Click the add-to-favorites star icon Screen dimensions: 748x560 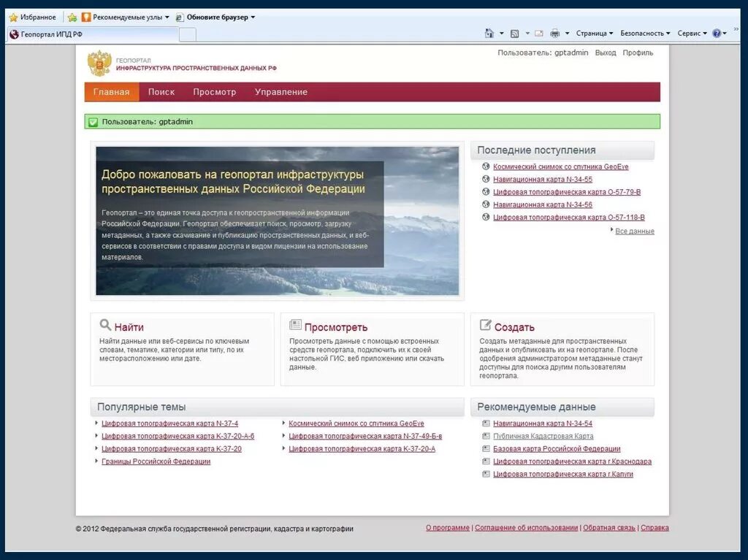click(72, 18)
